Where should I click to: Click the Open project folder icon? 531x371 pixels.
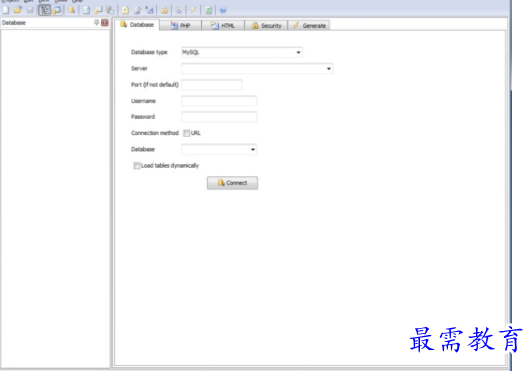pos(18,10)
